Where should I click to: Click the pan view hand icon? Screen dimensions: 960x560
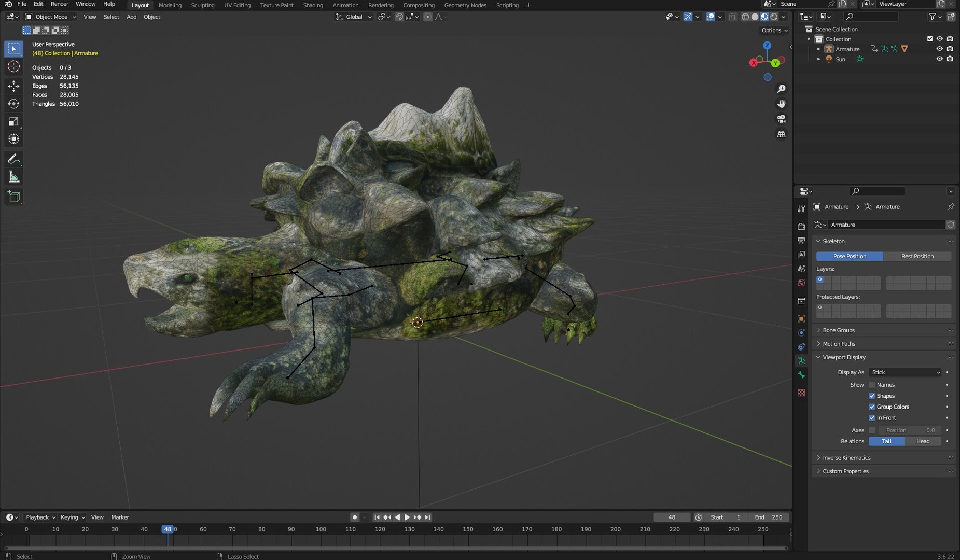coord(781,104)
